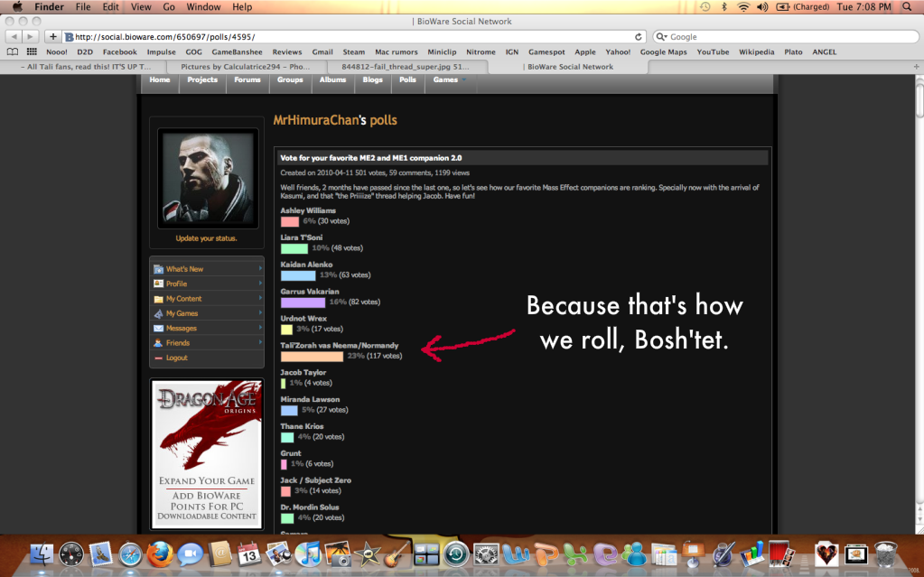The height and width of the screenshot is (577, 924).
Task: Click the Tali'Zorah orange vote bar
Action: (312, 357)
